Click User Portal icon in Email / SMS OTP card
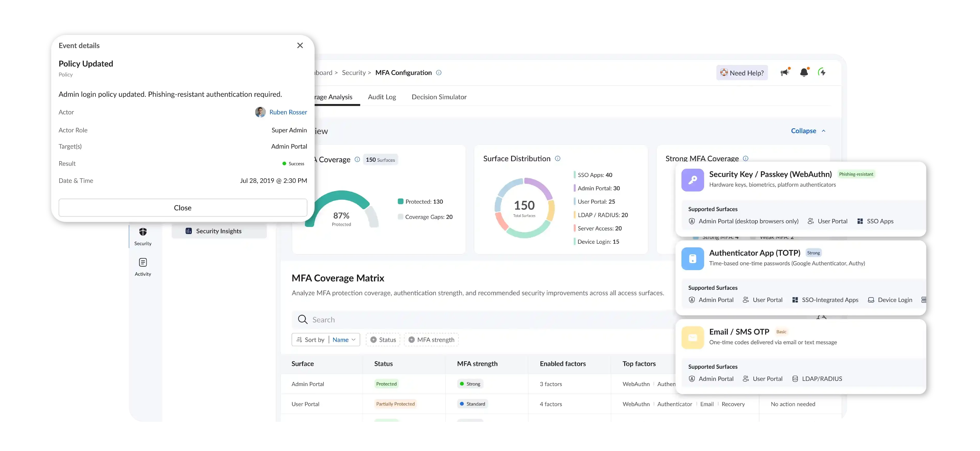 [746, 379]
